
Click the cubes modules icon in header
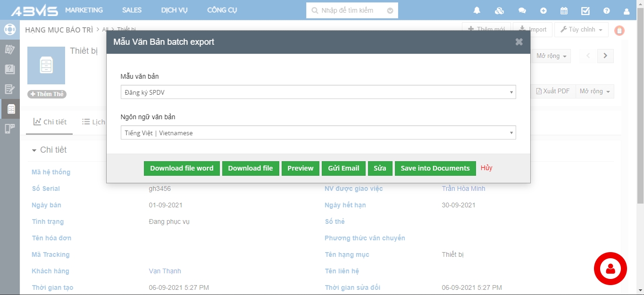click(499, 10)
